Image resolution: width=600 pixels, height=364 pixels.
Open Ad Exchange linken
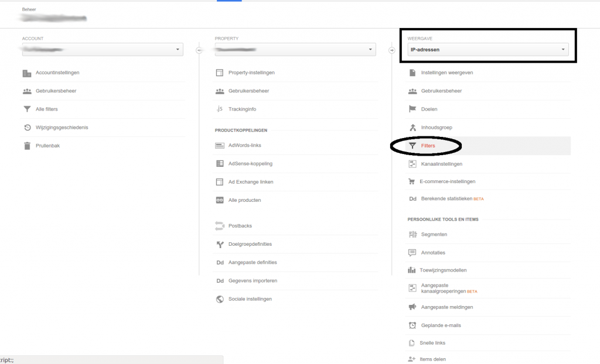pyautogui.click(x=251, y=182)
